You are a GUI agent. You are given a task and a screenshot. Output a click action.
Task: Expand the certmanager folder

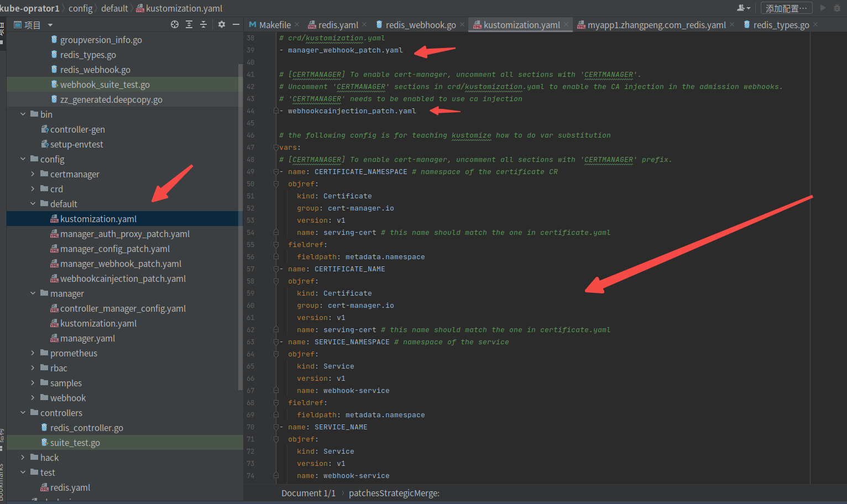click(x=33, y=174)
